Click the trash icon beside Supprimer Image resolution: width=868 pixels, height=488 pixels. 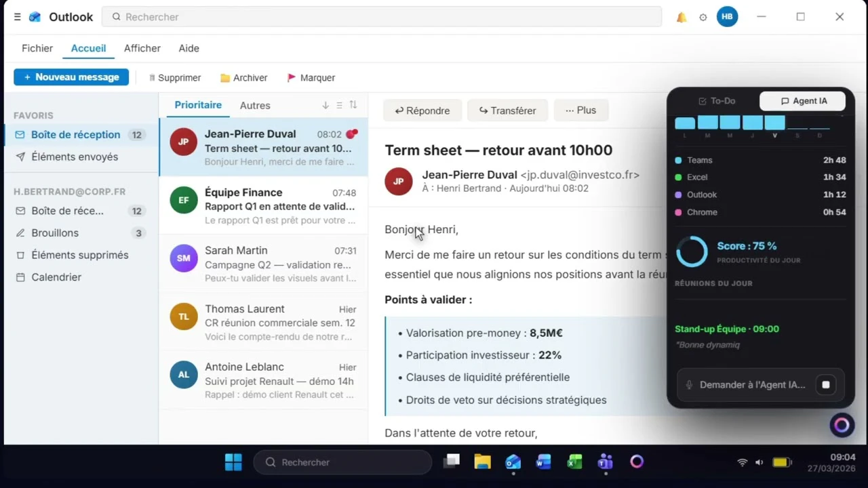152,78
